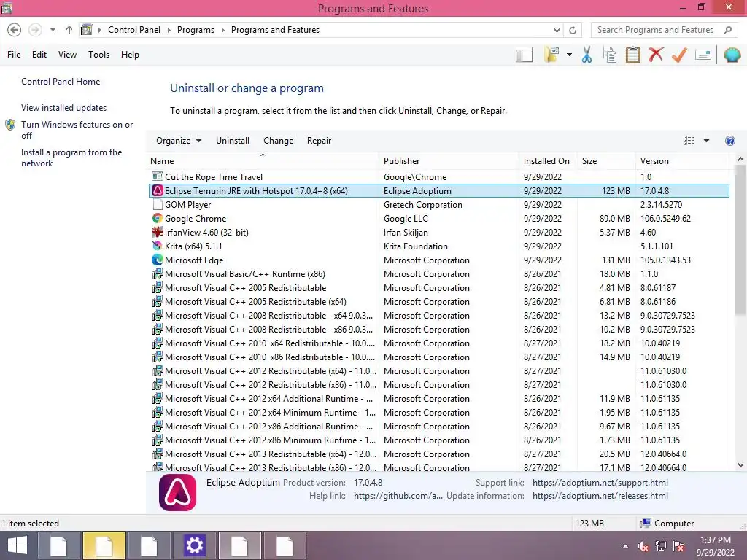Image resolution: width=747 pixels, height=560 pixels.
Task: Sort by the Publisher column header
Action: [449, 161]
